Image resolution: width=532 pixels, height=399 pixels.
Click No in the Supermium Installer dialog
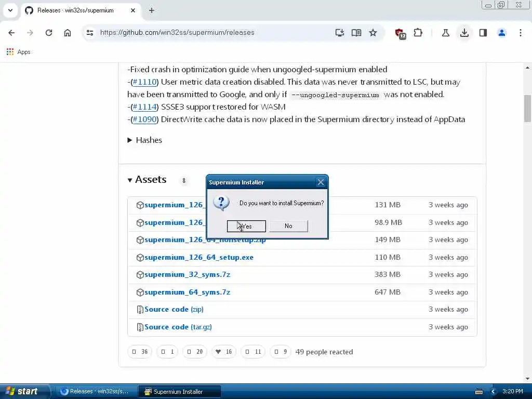pos(288,226)
